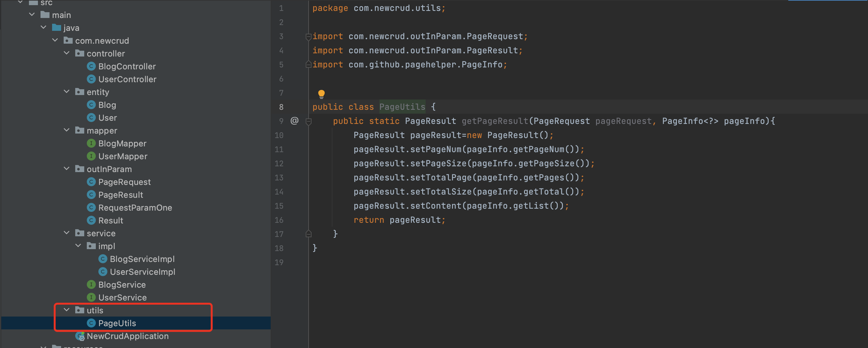This screenshot has width=868, height=348.
Task: Collapse the outInParam package
Action: click(x=67, y=169)
